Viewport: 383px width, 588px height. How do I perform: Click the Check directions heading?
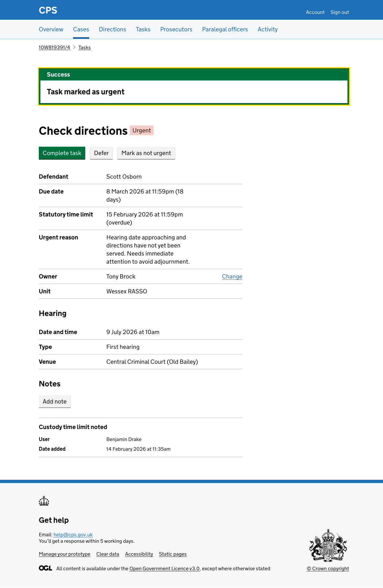click(83, 131)
